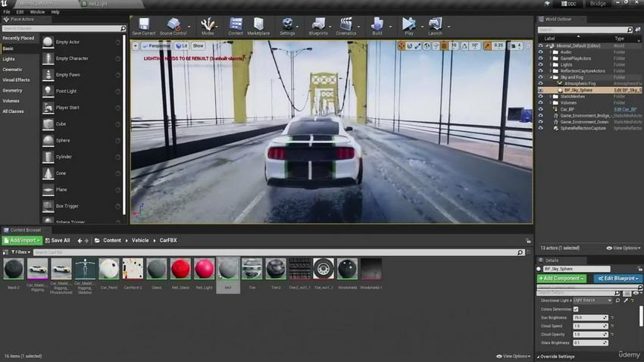This screenshot has height=362, width=644.
Task: Open the File menu
Action: 7,12
